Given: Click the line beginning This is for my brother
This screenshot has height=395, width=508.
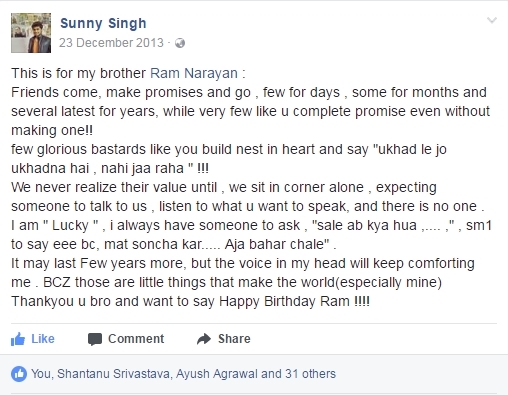Looking at the screenshot, I should point(128,73).
